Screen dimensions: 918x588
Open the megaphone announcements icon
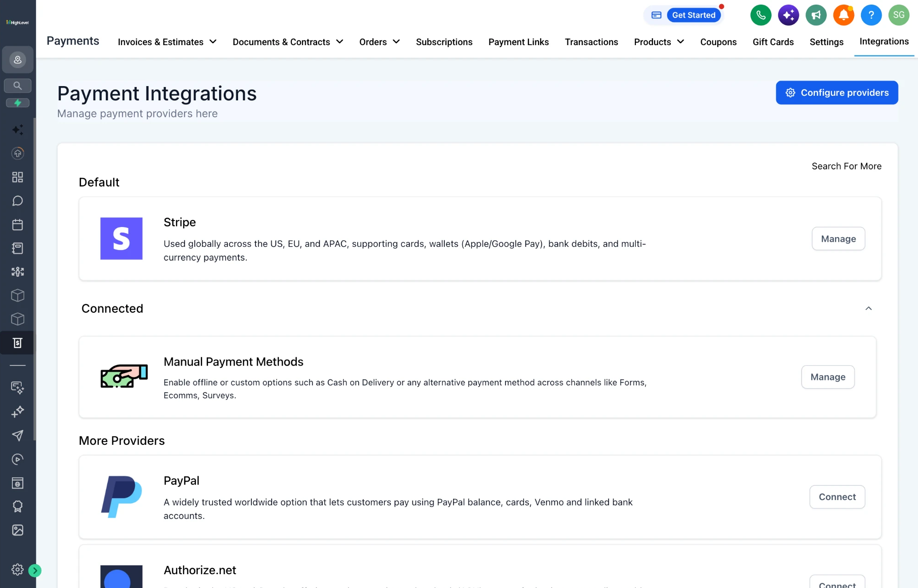click(816, 15)
